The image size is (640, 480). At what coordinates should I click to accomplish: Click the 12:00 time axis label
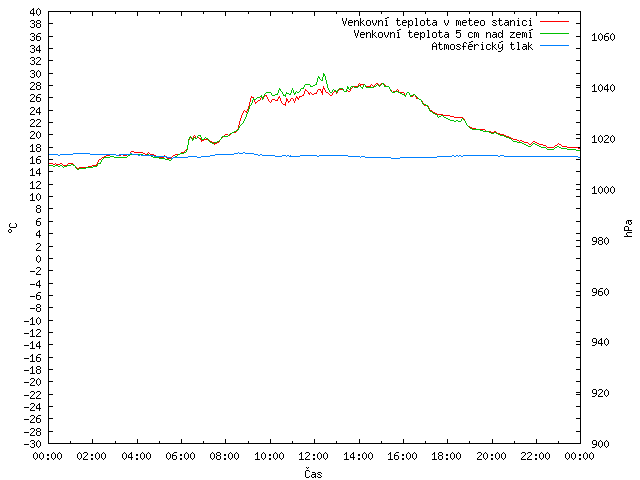click(313, 456)
